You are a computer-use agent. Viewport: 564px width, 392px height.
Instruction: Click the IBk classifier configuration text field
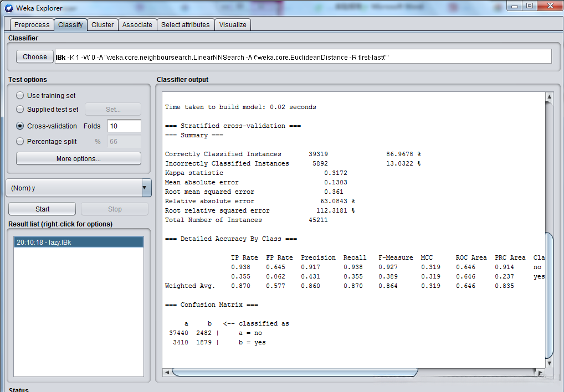[x=302, y=56]
